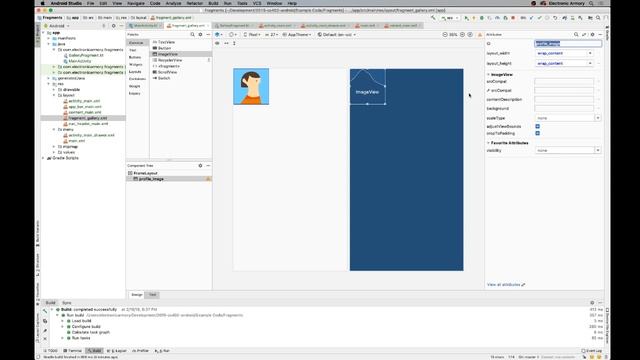Viewport: 640px width, 360px height.
Task: Collapse the ImageView attributes section
Action: 488,75
